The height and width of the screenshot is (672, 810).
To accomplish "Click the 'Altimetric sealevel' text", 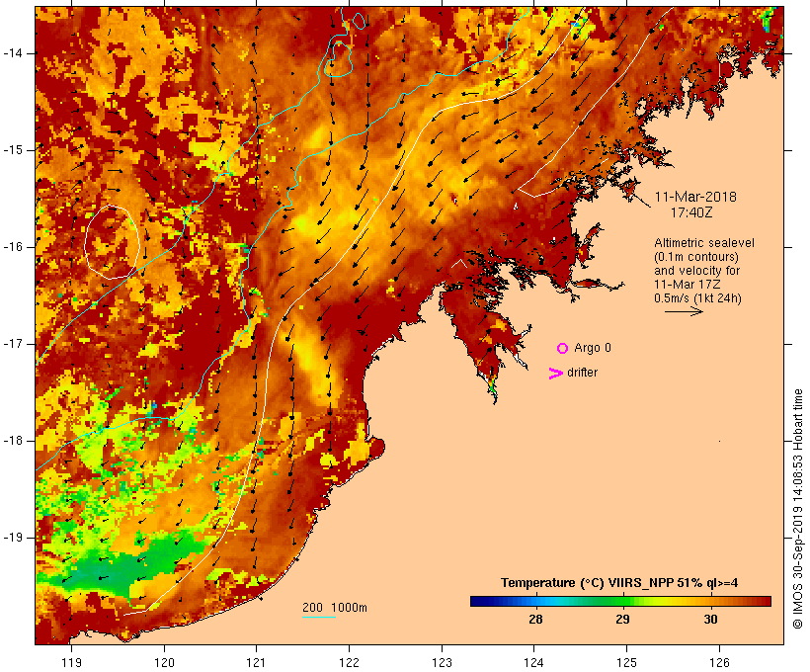I will pyautogui.click(x=704, y=243).
